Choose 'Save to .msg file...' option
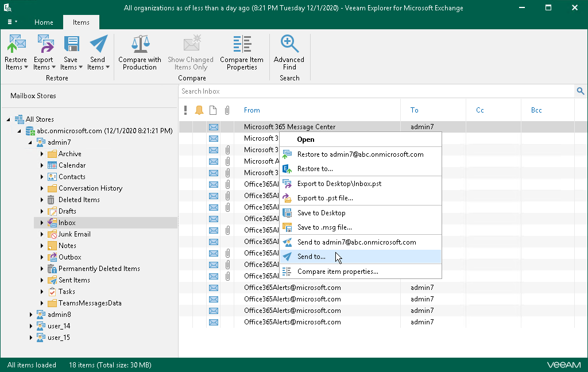The height and width of the screenshot is (372, 588). [x=324, y=227]
